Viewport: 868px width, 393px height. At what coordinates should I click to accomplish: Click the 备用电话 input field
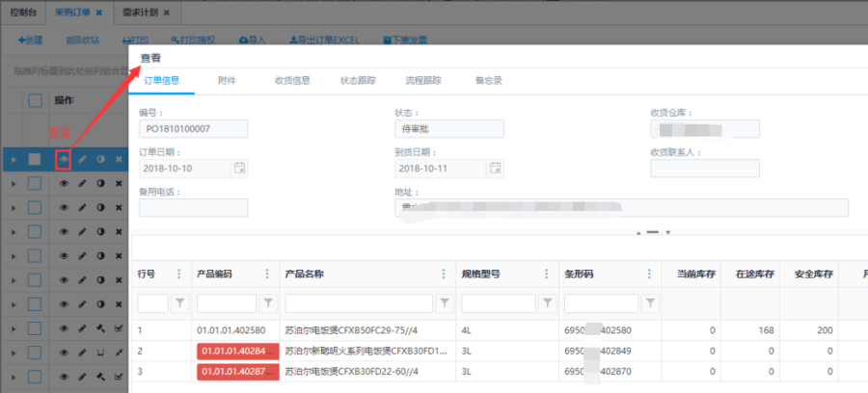[193, 208]
